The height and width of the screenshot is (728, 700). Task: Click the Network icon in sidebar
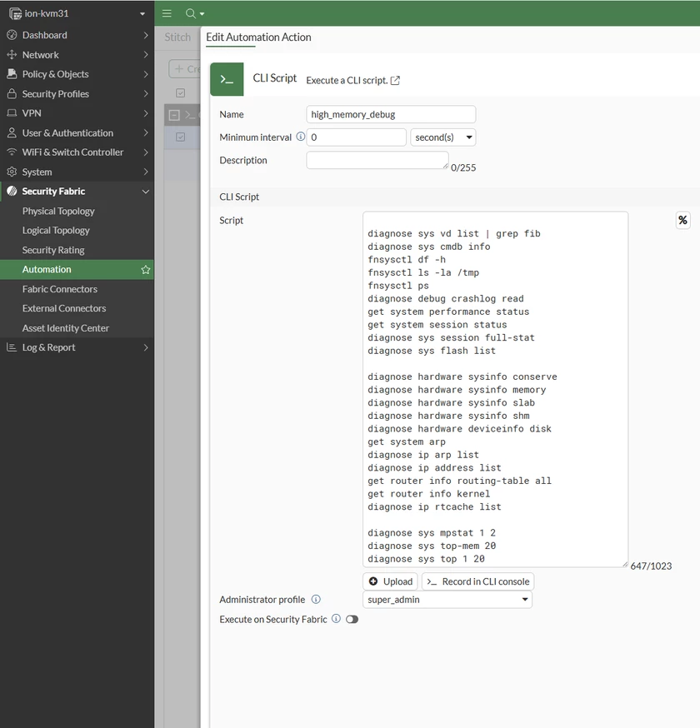12,54
